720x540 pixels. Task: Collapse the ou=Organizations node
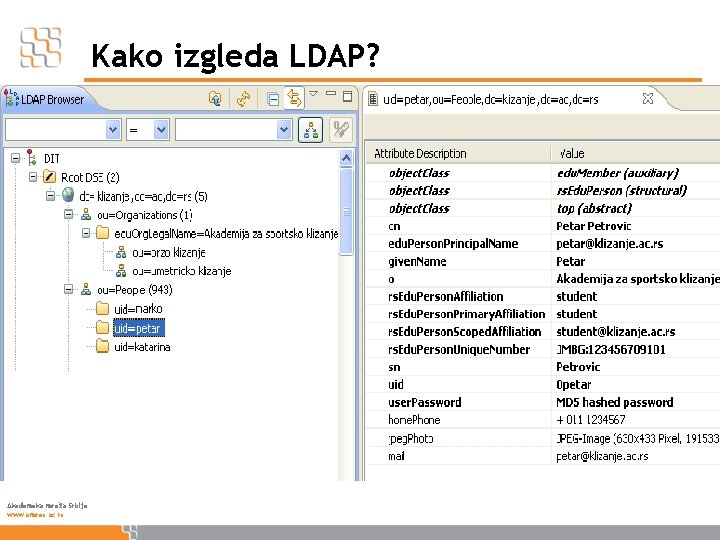coord(68,214)
